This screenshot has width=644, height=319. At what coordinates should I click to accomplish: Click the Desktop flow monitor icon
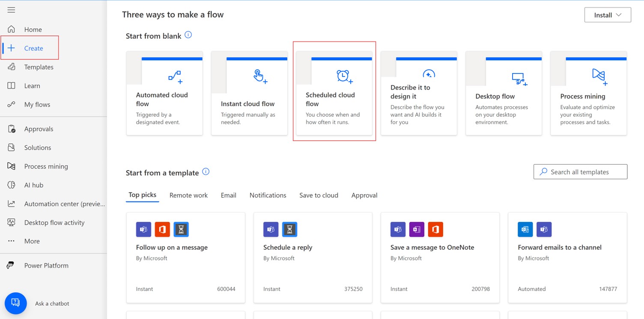pos(519,79)
